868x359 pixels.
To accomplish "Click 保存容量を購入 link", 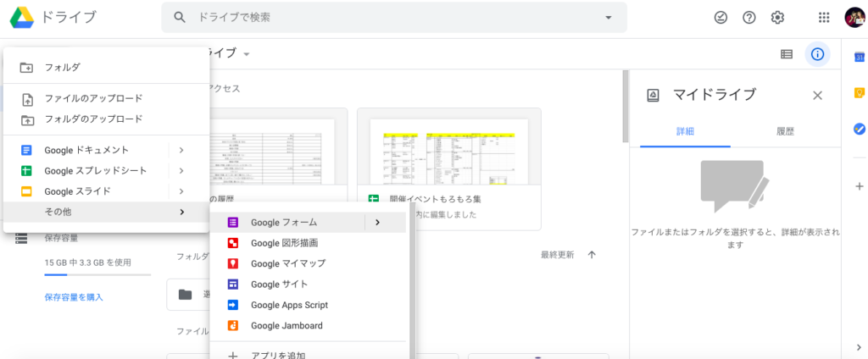I will click(74, 297).
